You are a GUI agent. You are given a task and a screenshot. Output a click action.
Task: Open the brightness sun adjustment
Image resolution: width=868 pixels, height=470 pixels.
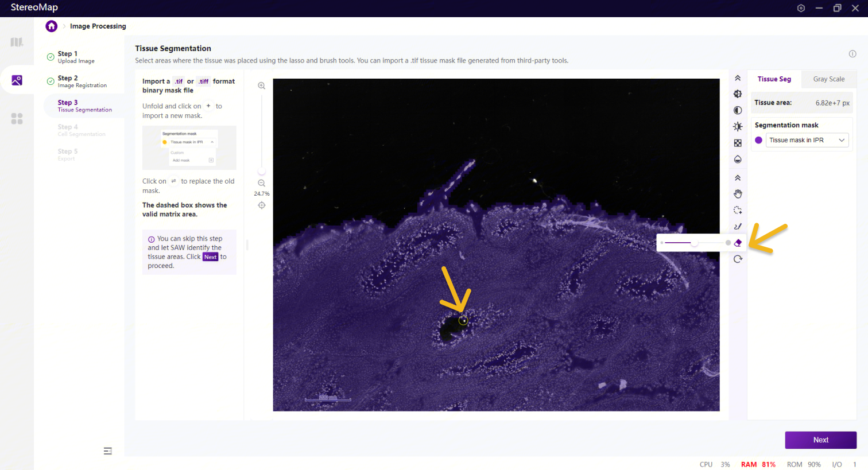[x=738, y=126]
